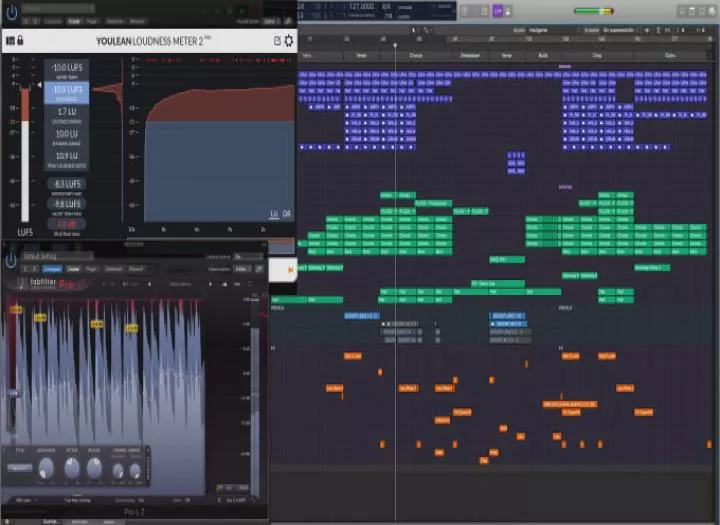Click the Chorus arrangement marker

[416, 56]
